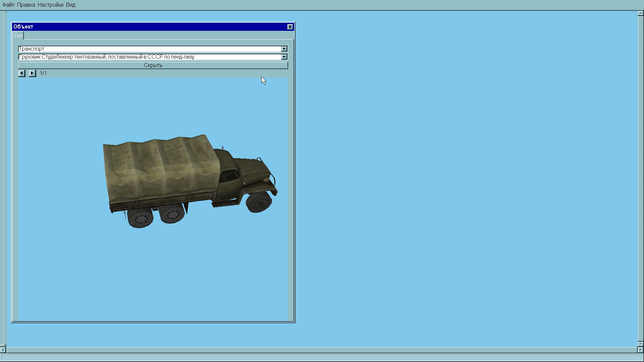Image resolution: width=644 pixels, height=362 pixels.
Task: Open the Вид menu
Action: pos(70,5)
